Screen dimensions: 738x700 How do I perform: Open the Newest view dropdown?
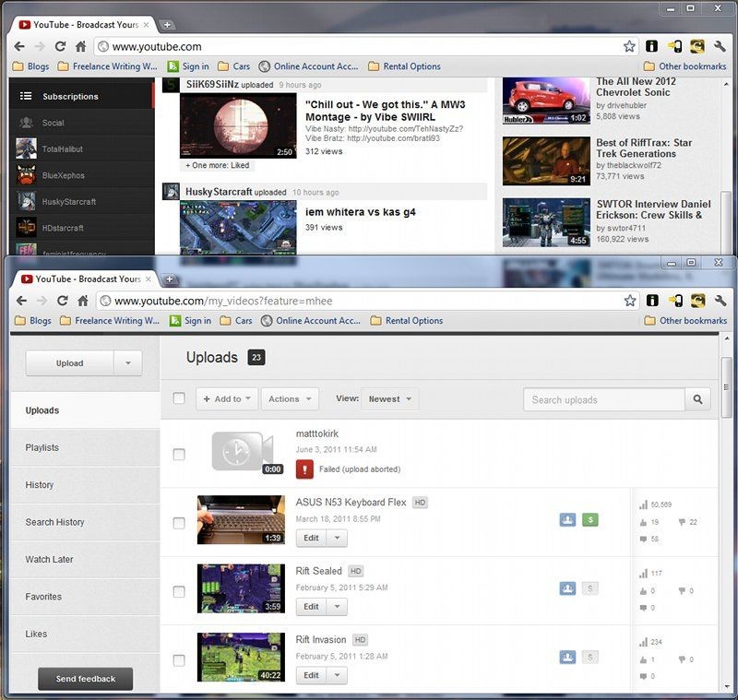[x=389, y=399]
